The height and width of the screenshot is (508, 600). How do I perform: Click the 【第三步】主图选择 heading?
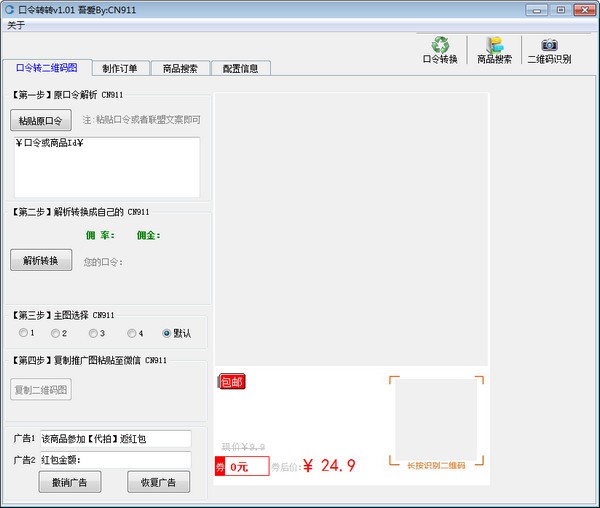pos(62,315)
